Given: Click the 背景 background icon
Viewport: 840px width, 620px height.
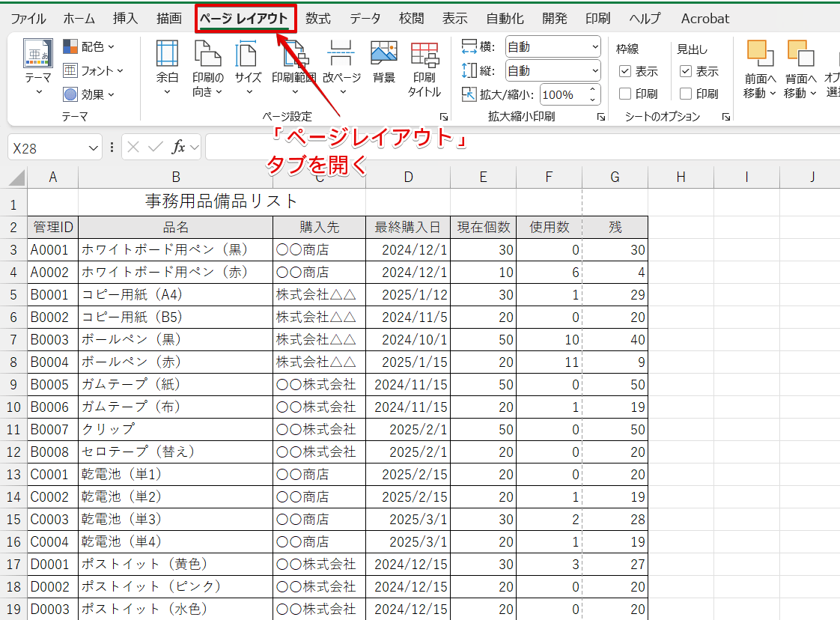Looking at the screenshot, I should 383,55.
